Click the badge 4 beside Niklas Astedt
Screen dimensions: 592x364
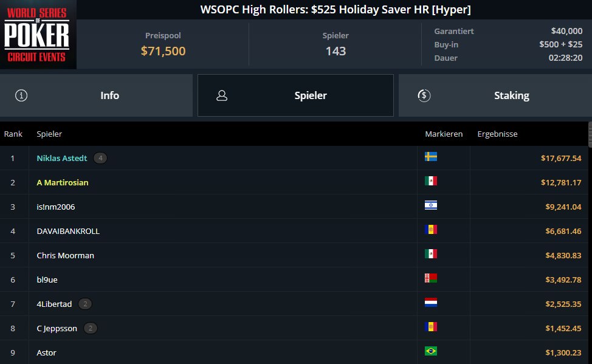coord(100,158)
